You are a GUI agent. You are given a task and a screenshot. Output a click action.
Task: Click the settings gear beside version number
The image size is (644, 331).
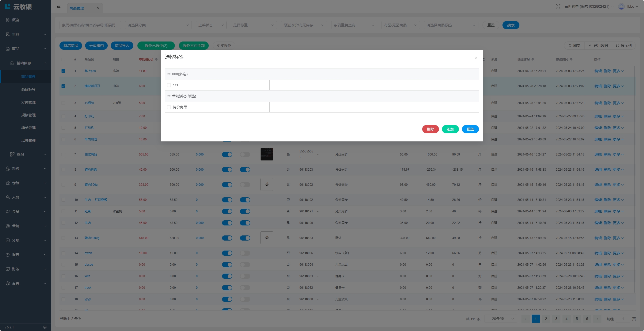tap(45, 327)
